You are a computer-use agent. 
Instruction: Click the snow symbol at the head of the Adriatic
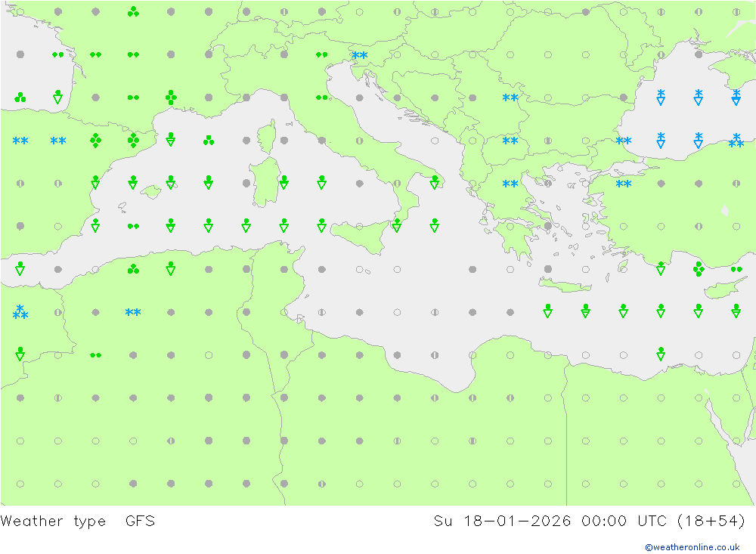[x=360, y=55]
